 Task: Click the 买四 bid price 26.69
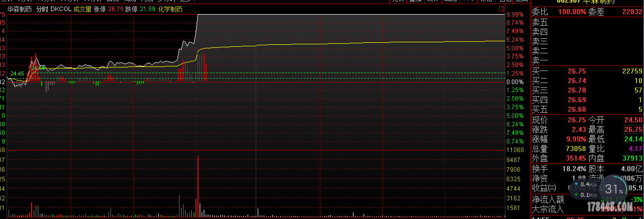577,100
